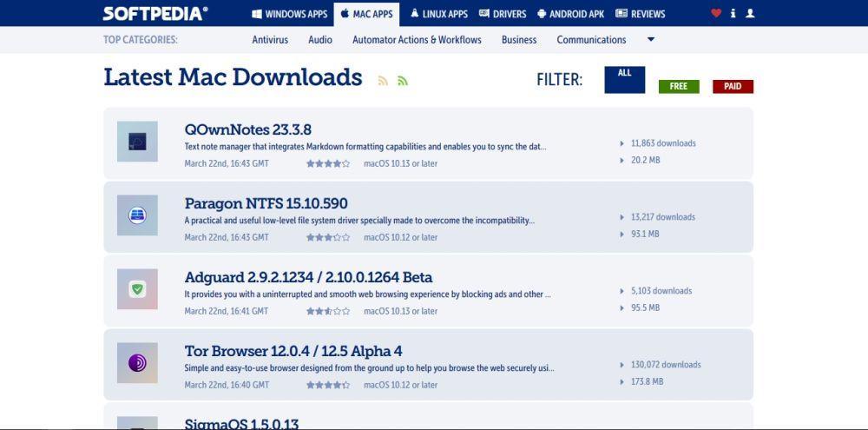Open Tor Browser 12.0.4 title link
Viewport: 868px width, 430px height.
pos(293,351)
